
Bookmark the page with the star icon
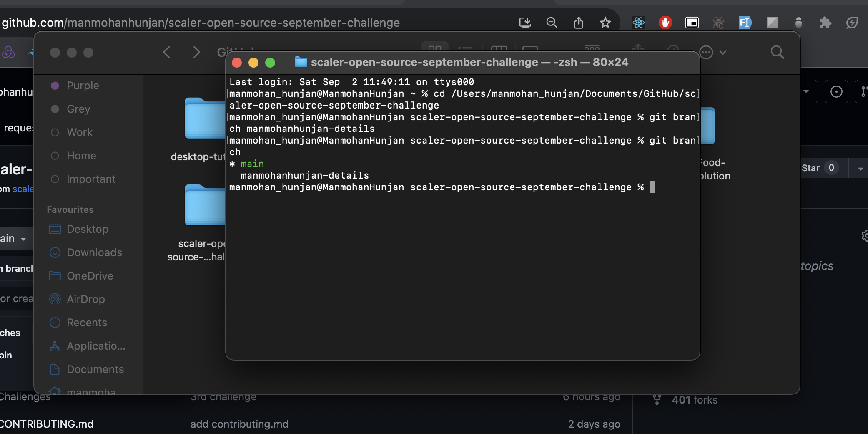605,23
